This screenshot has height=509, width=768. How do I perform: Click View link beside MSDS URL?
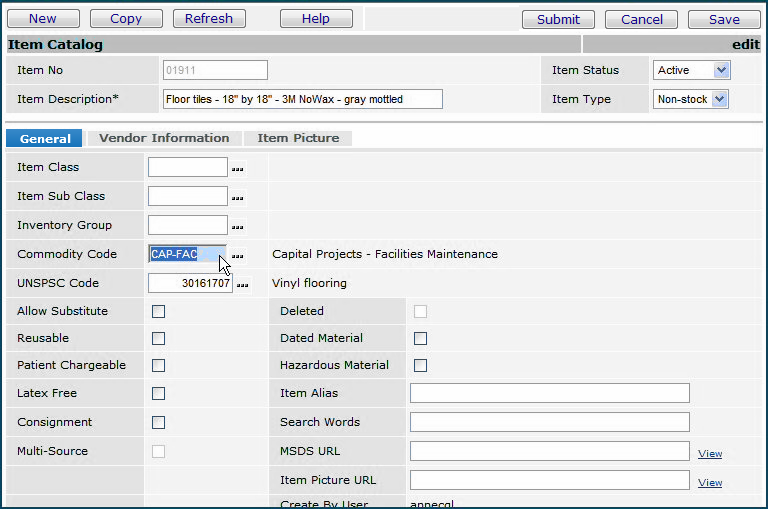click(x=710, y=453)
